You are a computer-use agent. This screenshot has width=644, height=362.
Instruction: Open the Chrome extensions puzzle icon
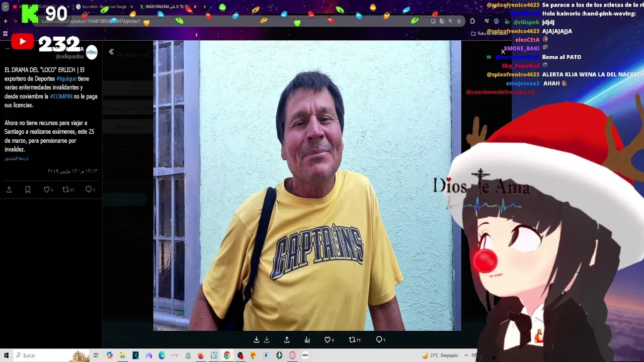click(x=472, y=21)
